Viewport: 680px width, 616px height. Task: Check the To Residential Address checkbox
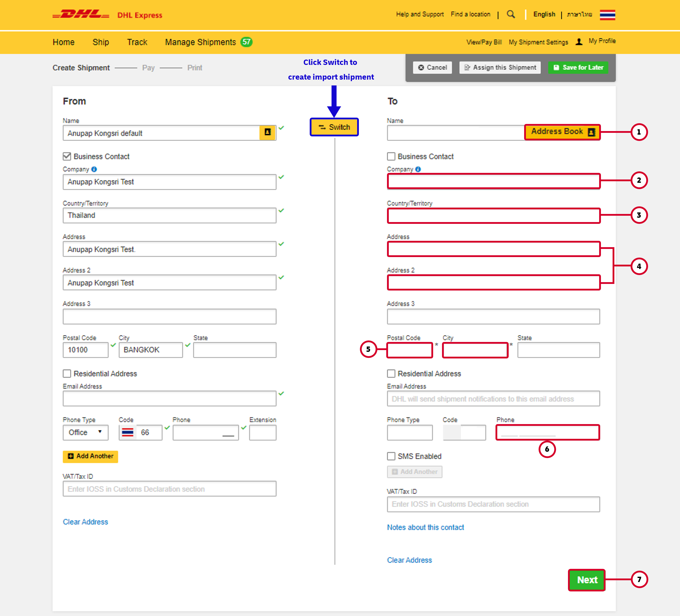point(391,373)
